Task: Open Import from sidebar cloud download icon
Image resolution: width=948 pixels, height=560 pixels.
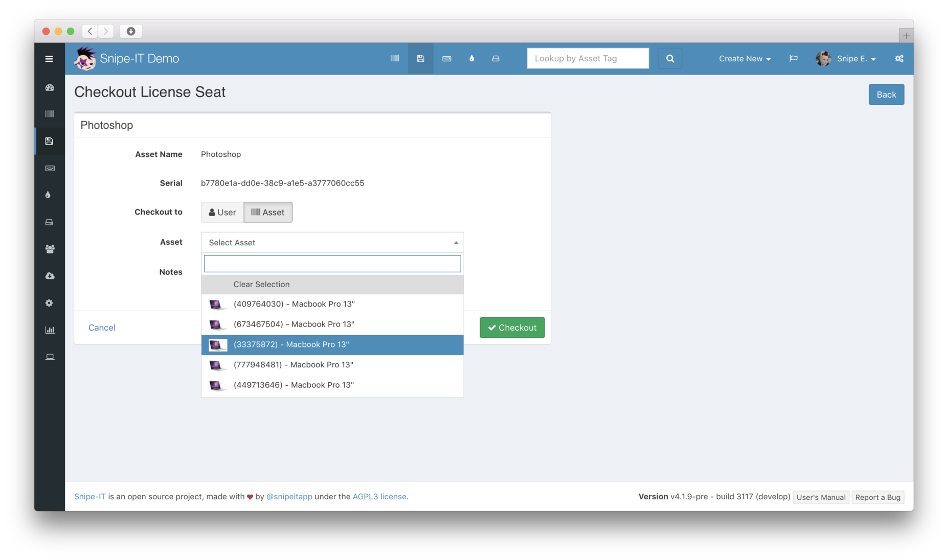Action: pyautogui.click(x=50, y=276)
